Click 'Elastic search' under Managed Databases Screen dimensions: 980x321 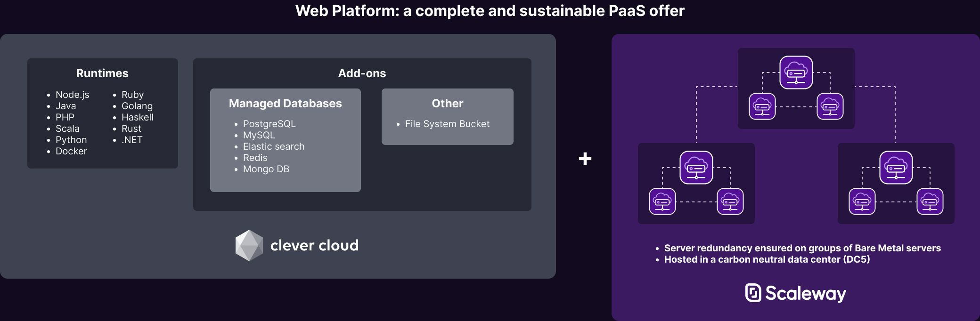coord(274,146)
